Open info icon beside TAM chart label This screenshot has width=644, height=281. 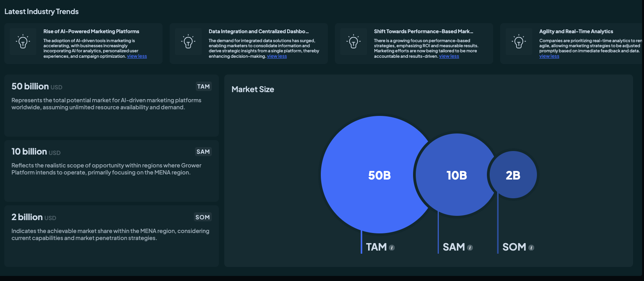tap(392, 247)
